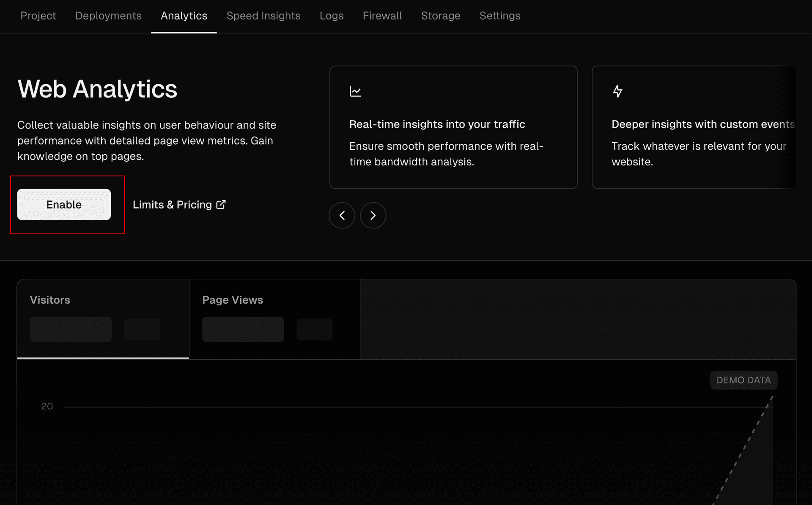
Task: Open the Firewall tab
Action: coord(382,16)
